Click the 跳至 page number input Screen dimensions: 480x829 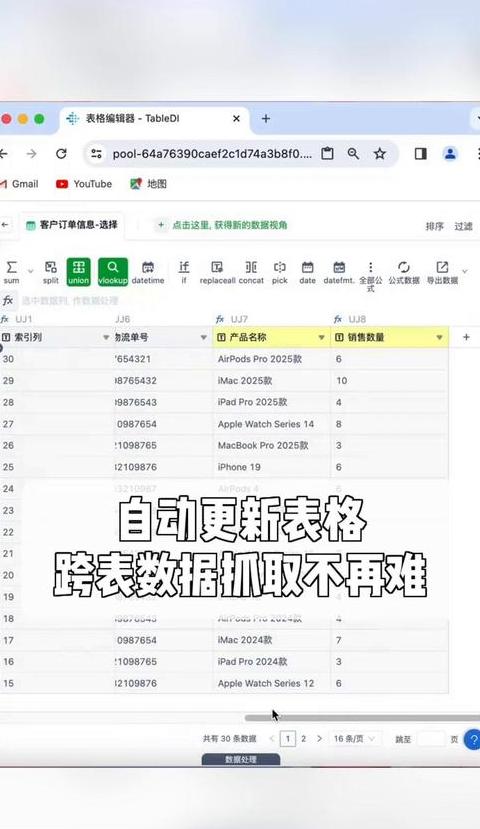pos(431,739)
